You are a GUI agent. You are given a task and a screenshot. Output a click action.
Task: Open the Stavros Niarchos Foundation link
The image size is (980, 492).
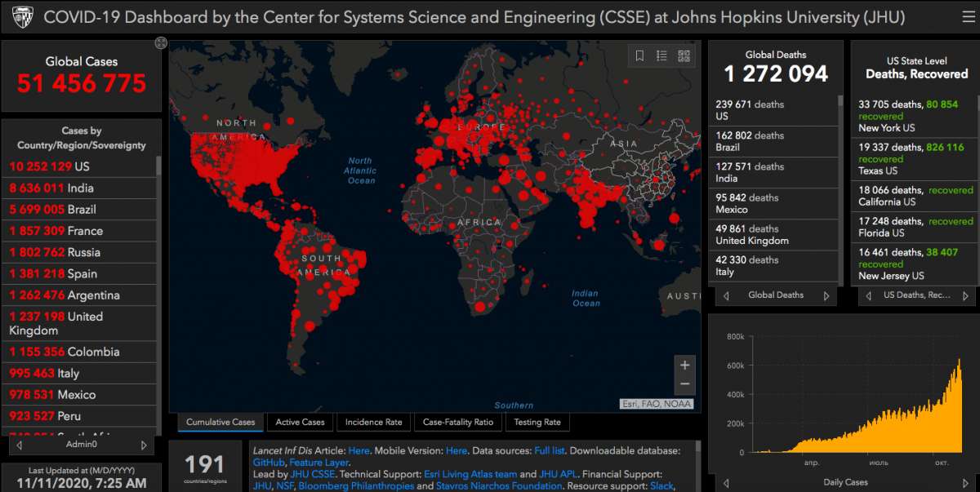[x=500, y=486]
